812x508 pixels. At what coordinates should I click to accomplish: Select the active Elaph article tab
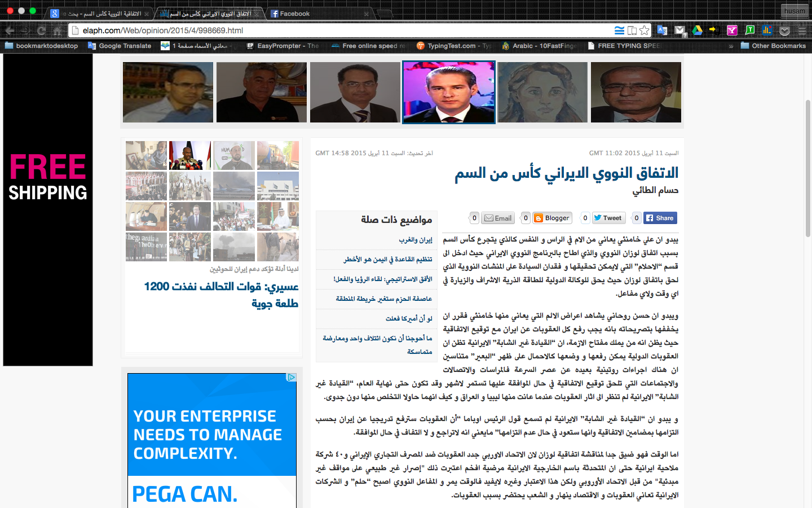210,14
